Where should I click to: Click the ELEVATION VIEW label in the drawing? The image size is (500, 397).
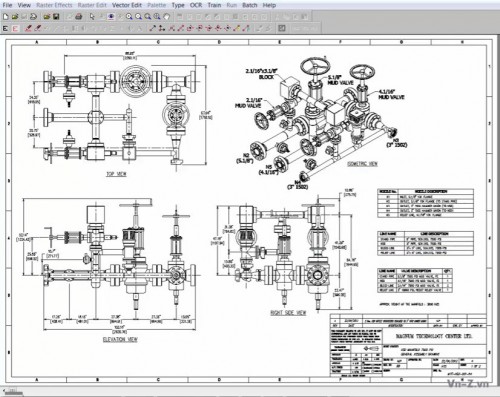coord(120,339)
